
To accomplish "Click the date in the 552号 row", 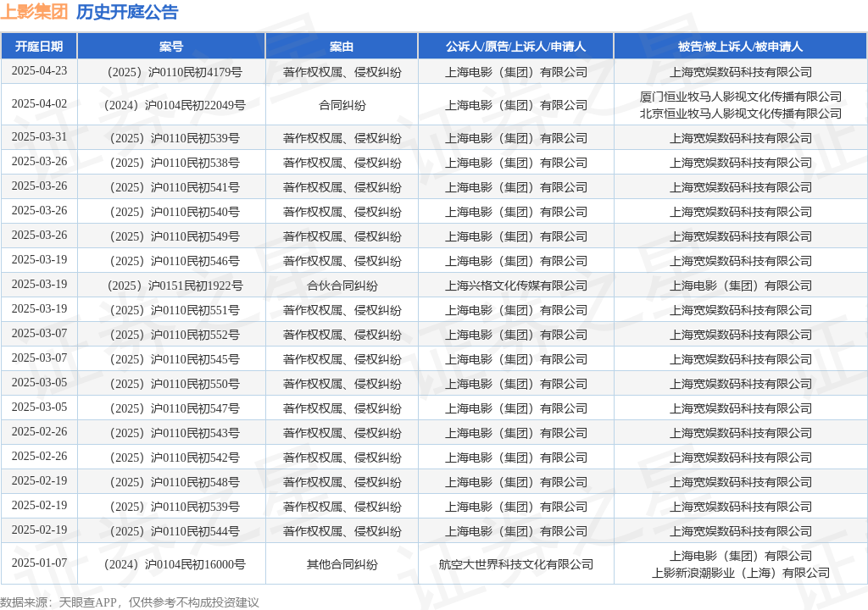I will (x=39, y=333).
